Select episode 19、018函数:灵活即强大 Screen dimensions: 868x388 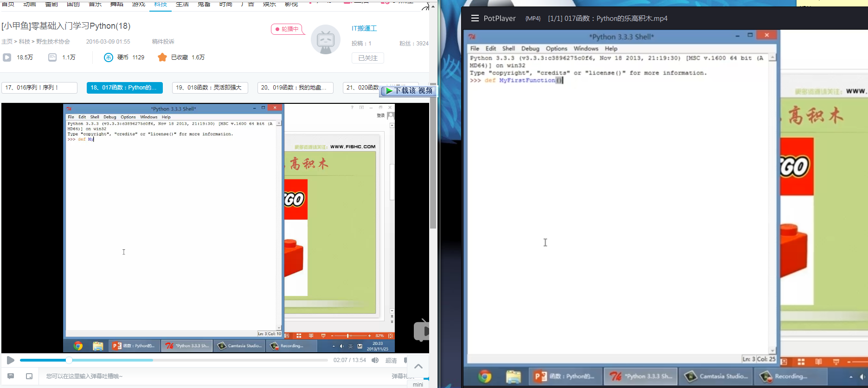click(210, 88)
